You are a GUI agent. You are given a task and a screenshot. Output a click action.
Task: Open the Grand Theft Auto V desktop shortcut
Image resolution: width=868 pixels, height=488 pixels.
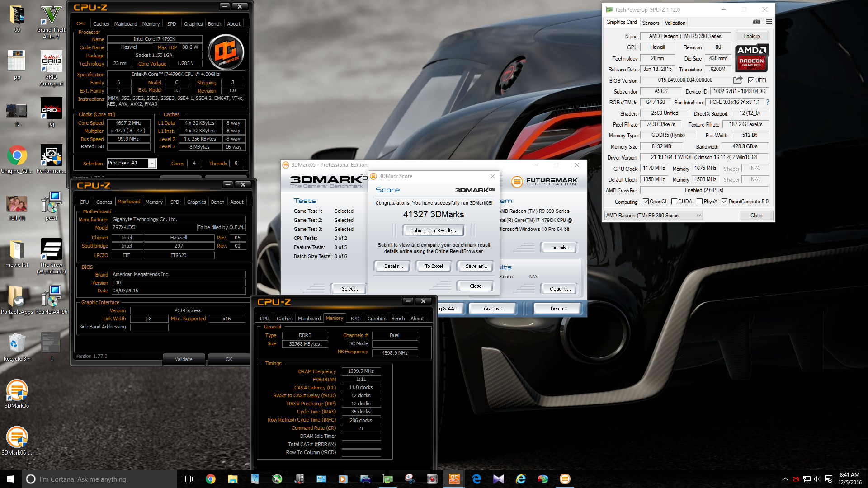point(51,22)
